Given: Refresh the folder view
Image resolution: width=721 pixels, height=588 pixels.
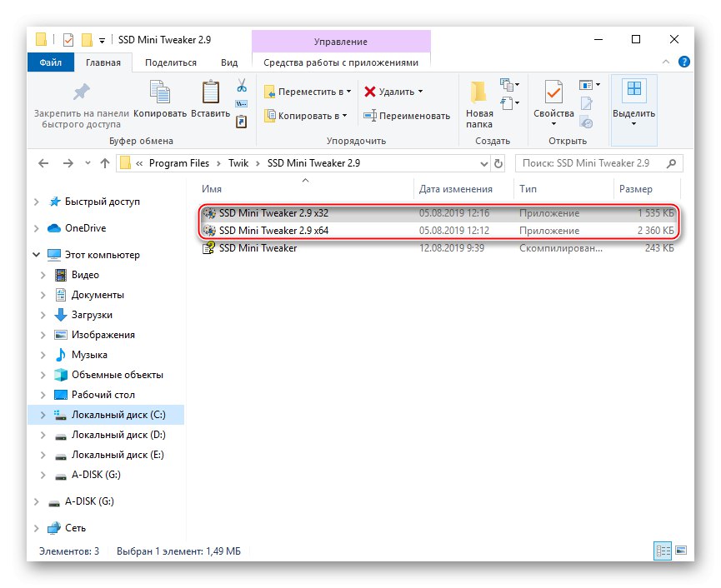Looking at the screenshot, I should 498,163.
